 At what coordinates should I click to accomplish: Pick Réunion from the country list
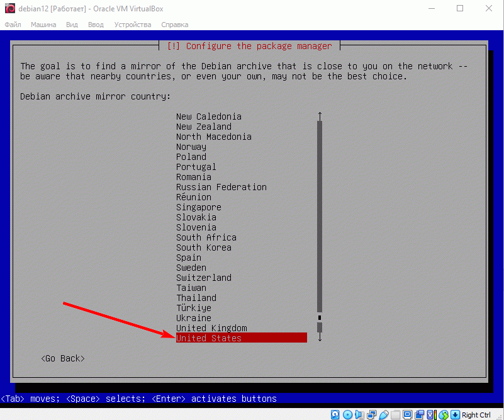click(x=194, y=197)
